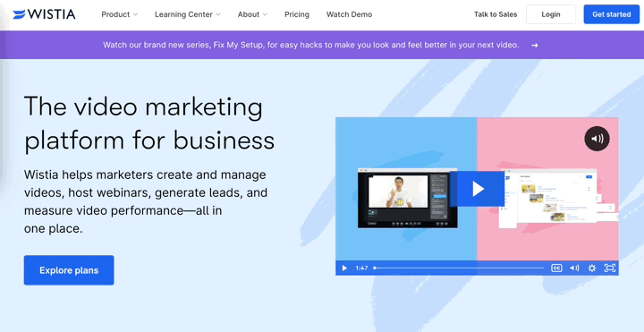Click the 1:47 video duration text
This screenshot has width=644, height=332.
coord(361,268)
